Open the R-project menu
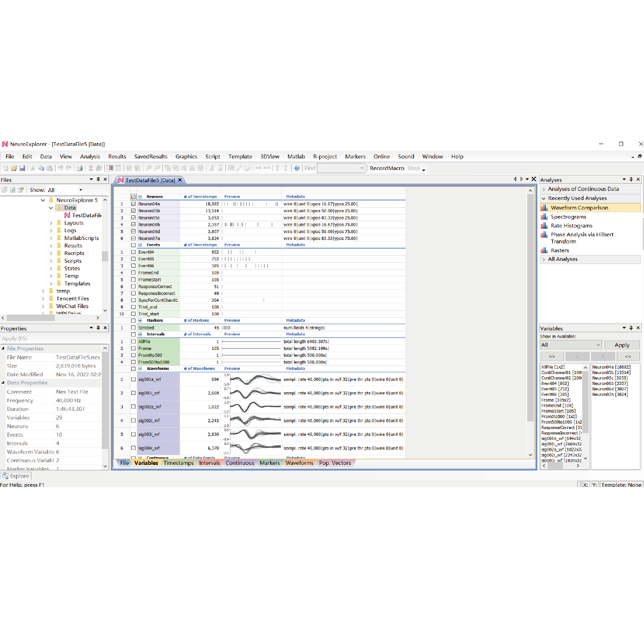Viewport: 644px width, 644px height. [x=325, y=156]
